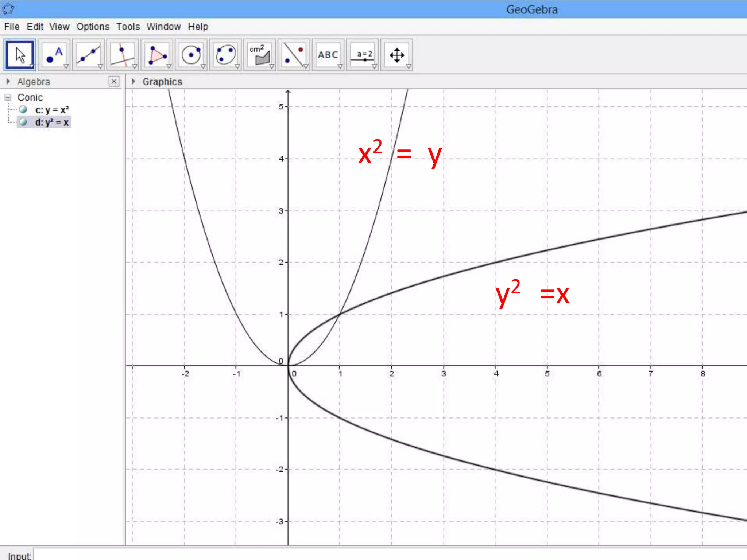Expand the Graphics style bar arrow

(133, 82)
